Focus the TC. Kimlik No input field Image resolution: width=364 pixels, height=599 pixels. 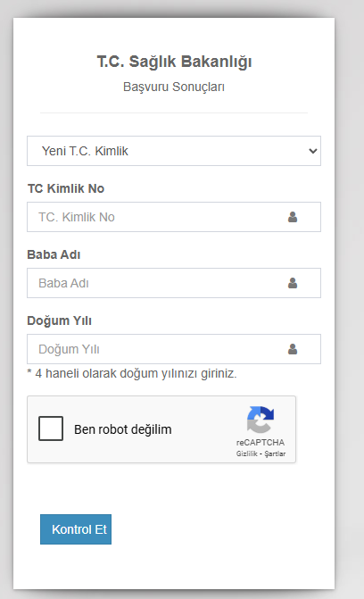pyautogui.click(x=174, y=217)
